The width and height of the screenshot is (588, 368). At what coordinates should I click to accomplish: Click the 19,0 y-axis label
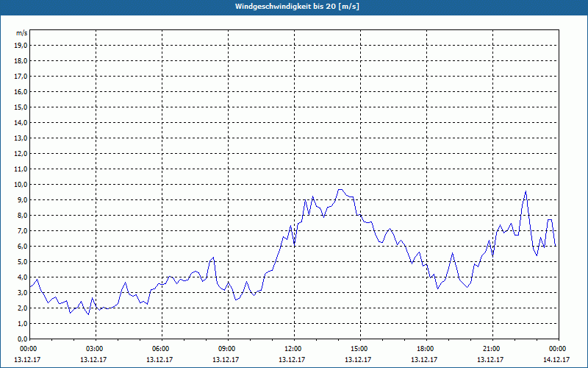coord(21,46)
